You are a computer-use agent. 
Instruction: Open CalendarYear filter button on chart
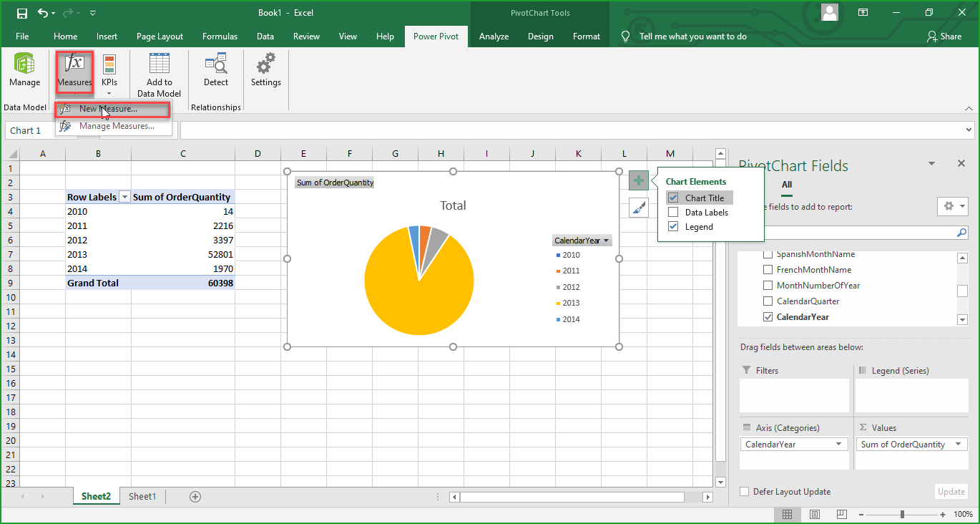[582, 241]
